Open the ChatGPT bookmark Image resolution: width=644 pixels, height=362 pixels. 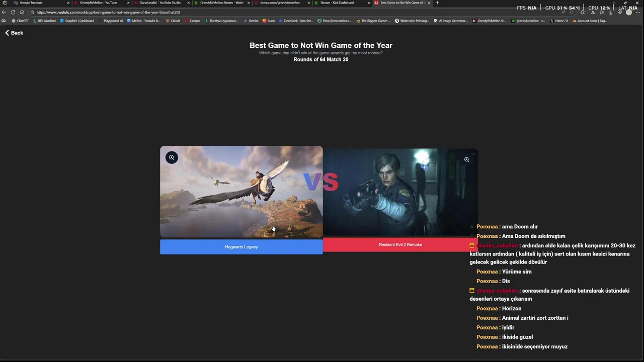coord(20,21)
